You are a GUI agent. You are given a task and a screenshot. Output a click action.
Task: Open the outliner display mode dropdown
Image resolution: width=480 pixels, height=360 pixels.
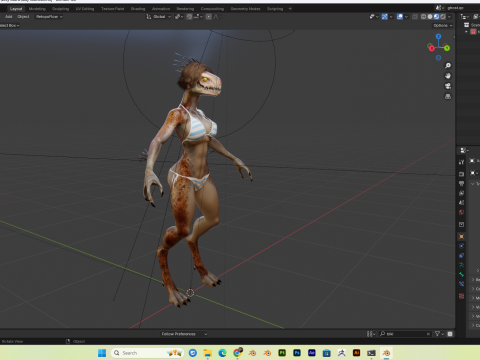(x=464, y=17)
